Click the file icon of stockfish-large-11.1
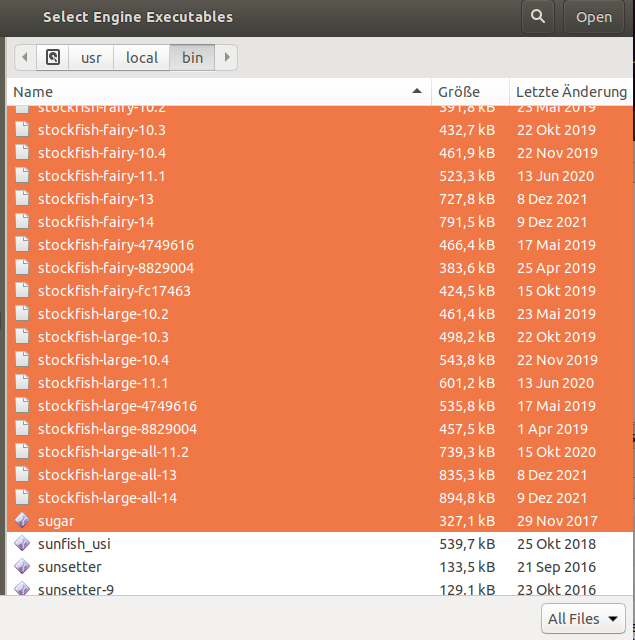Image resolution: width=635 pixels, height=640 pixels. coord(22,382)
